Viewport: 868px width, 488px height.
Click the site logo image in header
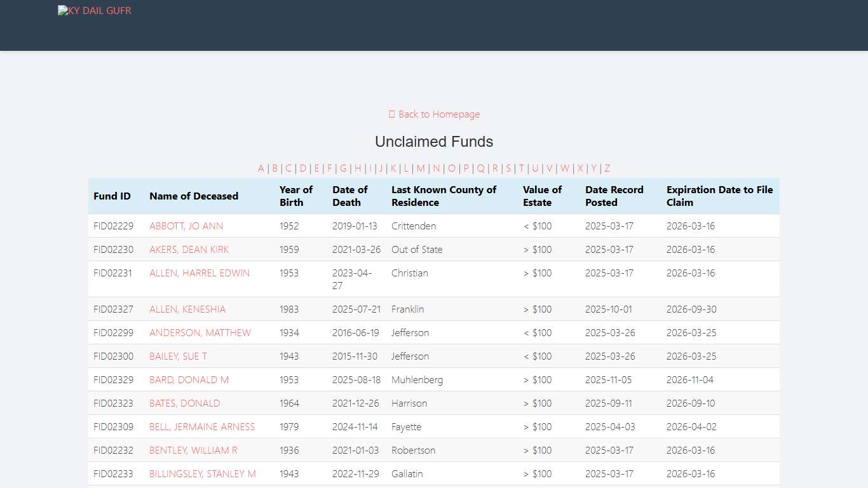95,11
